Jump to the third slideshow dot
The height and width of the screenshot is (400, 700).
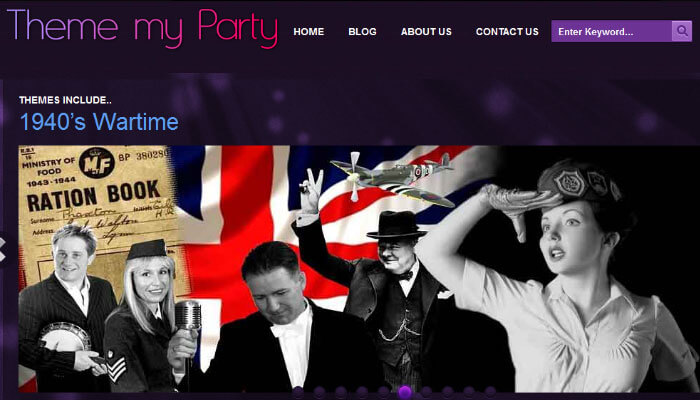(x=341, y=392)
